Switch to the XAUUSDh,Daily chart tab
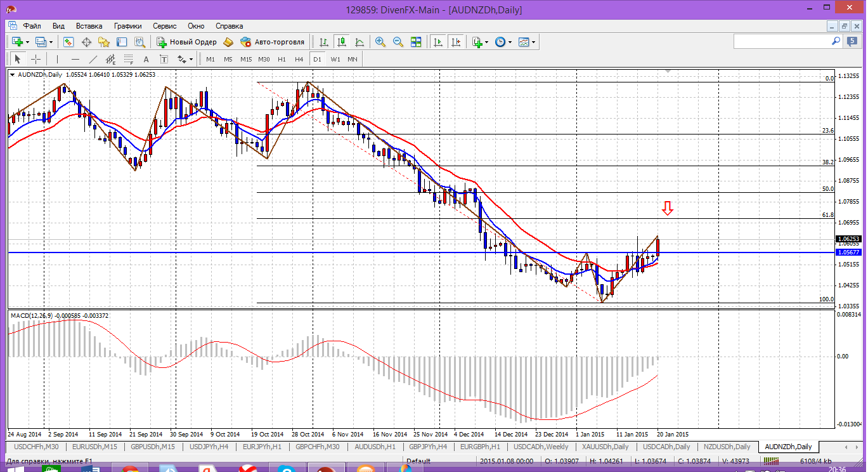Screen dimensions: 868x472 tap(606, 447)
